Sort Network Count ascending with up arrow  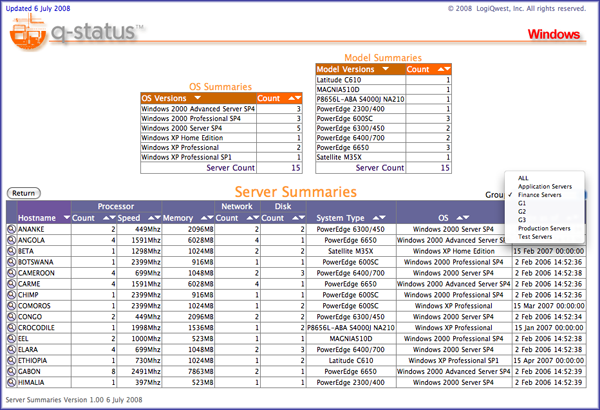(249, 217)
